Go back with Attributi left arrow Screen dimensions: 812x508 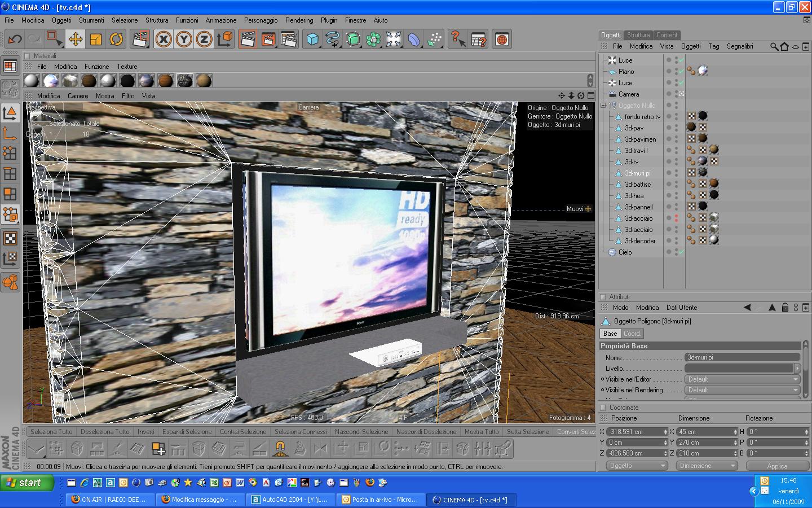tap(747, 308)
